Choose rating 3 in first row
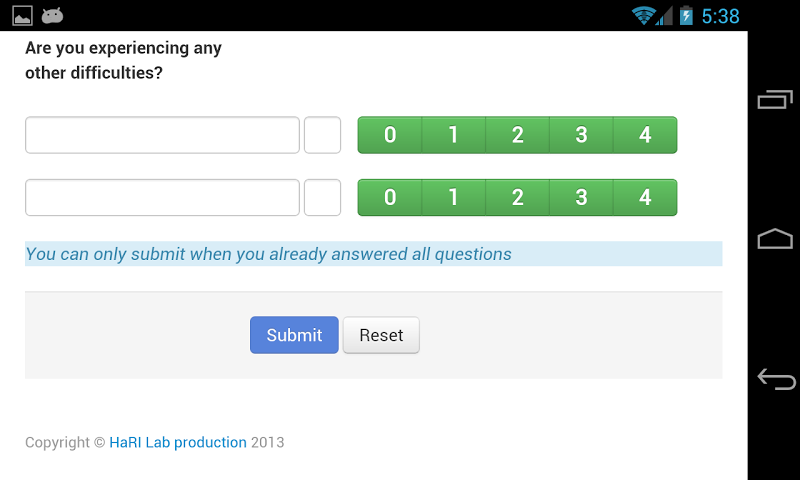Screen dimensions: 800x480 pos(581,135)
